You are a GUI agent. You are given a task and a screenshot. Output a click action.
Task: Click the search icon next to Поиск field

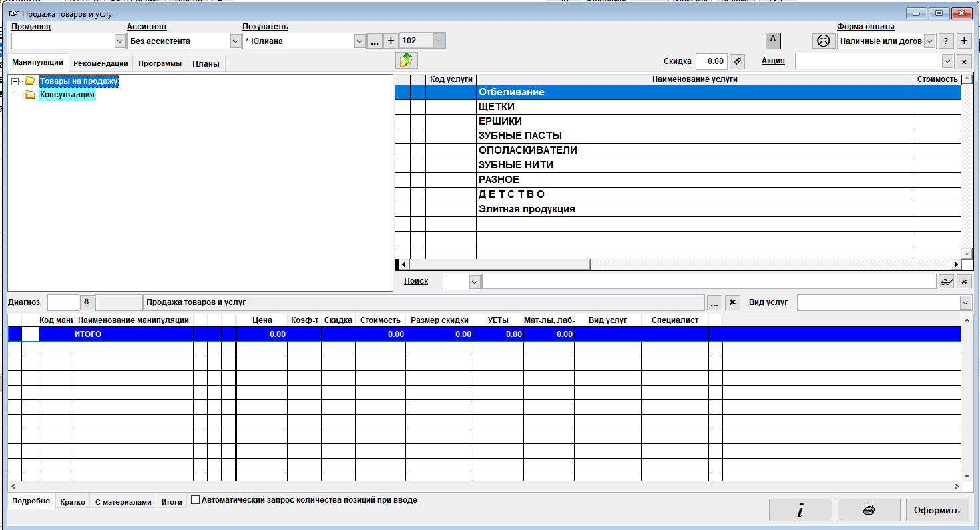[x=946, y=282]
